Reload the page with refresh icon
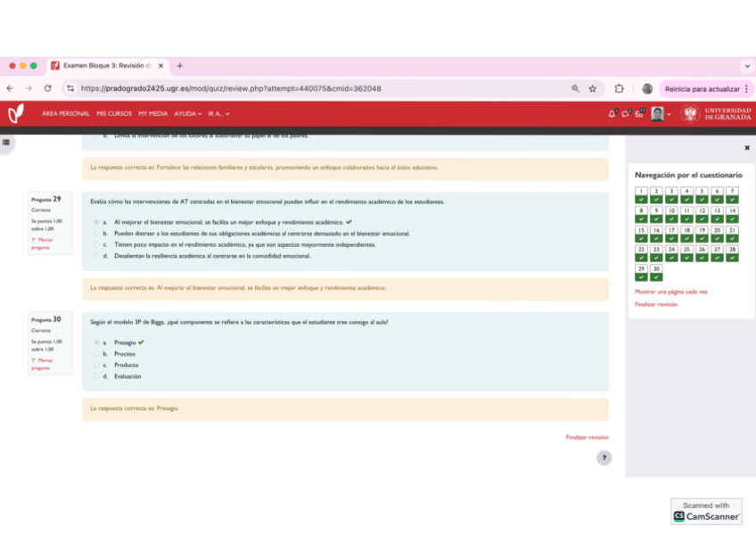The image size is (756, 534). (47, 88)
